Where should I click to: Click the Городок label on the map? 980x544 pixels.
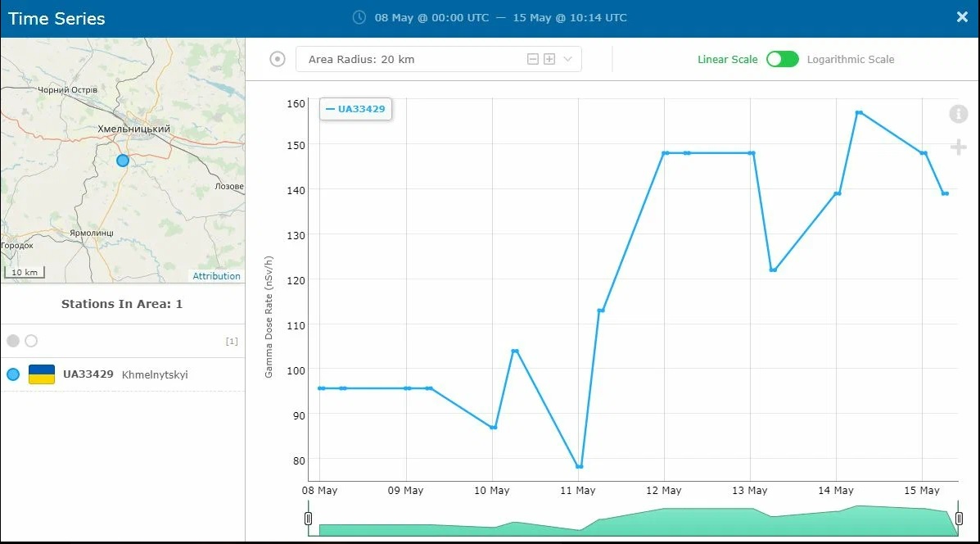(17, 245)
